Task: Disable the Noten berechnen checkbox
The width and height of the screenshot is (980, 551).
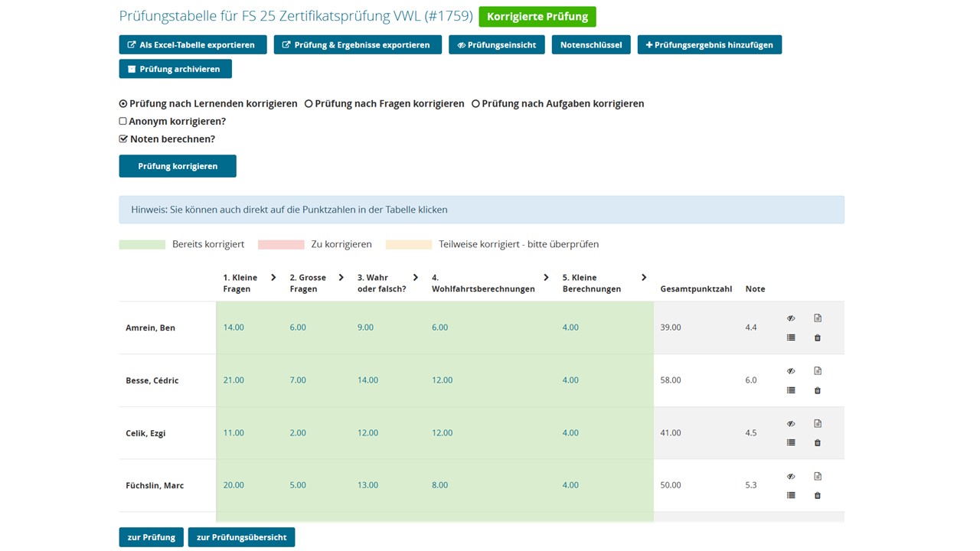Action: (122, 139)
